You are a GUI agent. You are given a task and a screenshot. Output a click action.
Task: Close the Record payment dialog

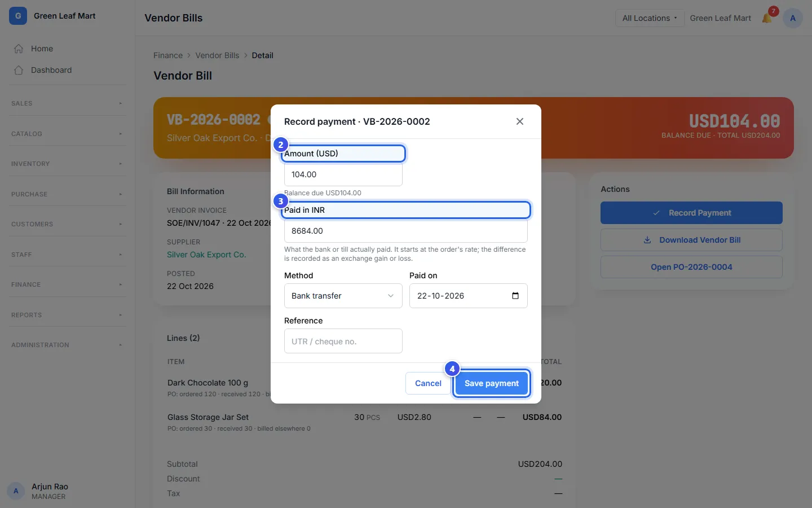click(x=520, y=121)
